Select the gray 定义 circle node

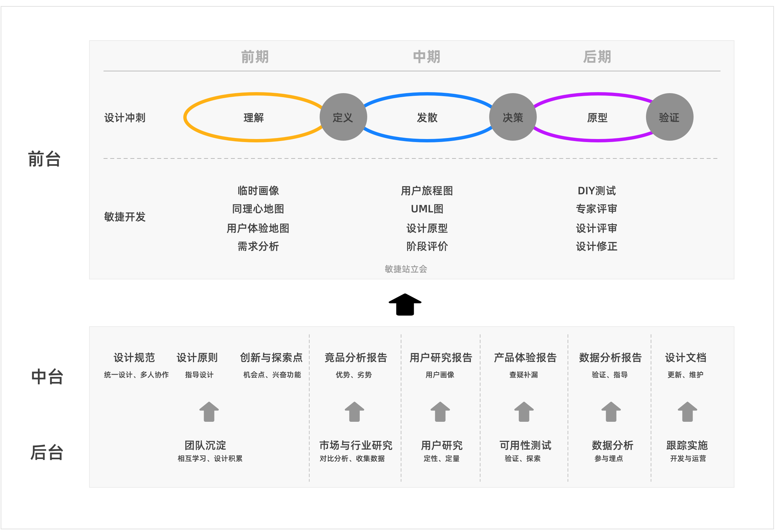343,117
